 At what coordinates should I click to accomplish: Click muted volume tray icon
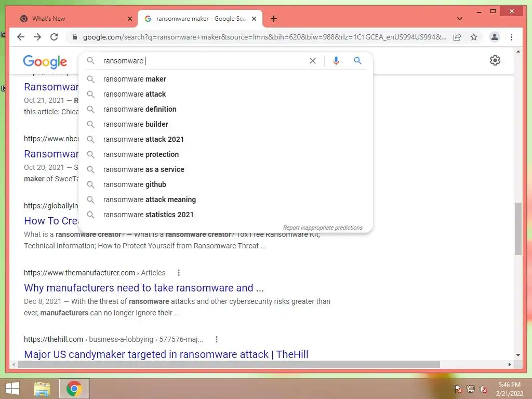[483, 389]
